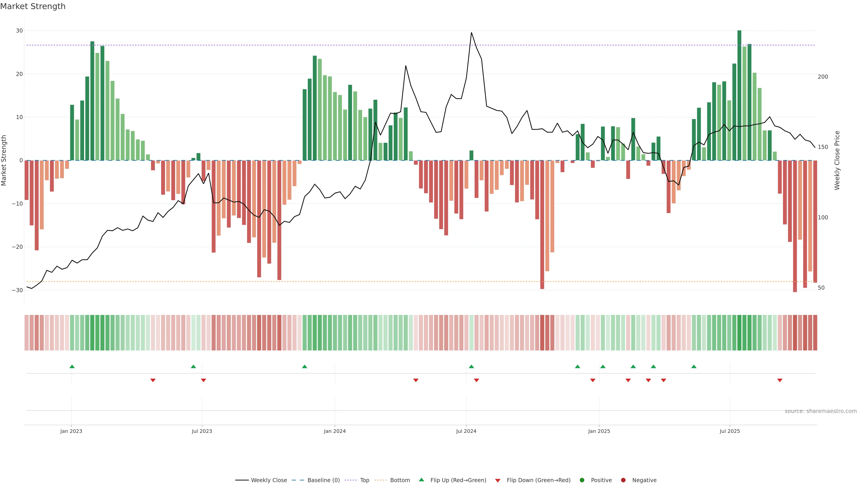The height and width of the screenshot is (488, 868).
Task: Click the price line peak in July 2024
Action: (x=471, y=33)
